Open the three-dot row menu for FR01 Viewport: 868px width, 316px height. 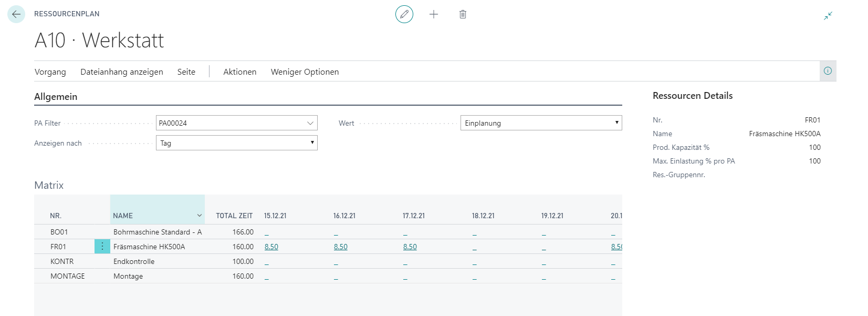pos(102,247)
